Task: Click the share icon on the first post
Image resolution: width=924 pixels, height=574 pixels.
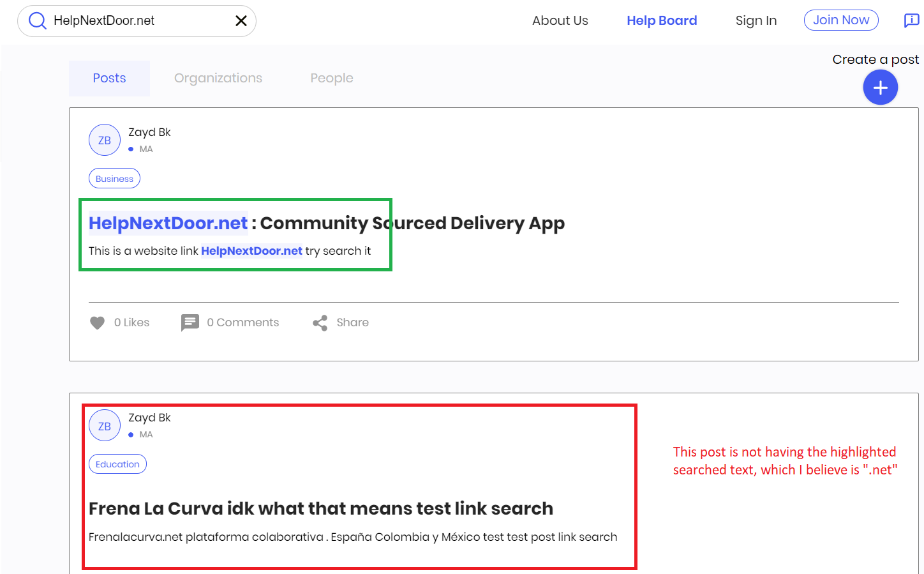Action: pyautogui.click(x=320, y=323)
